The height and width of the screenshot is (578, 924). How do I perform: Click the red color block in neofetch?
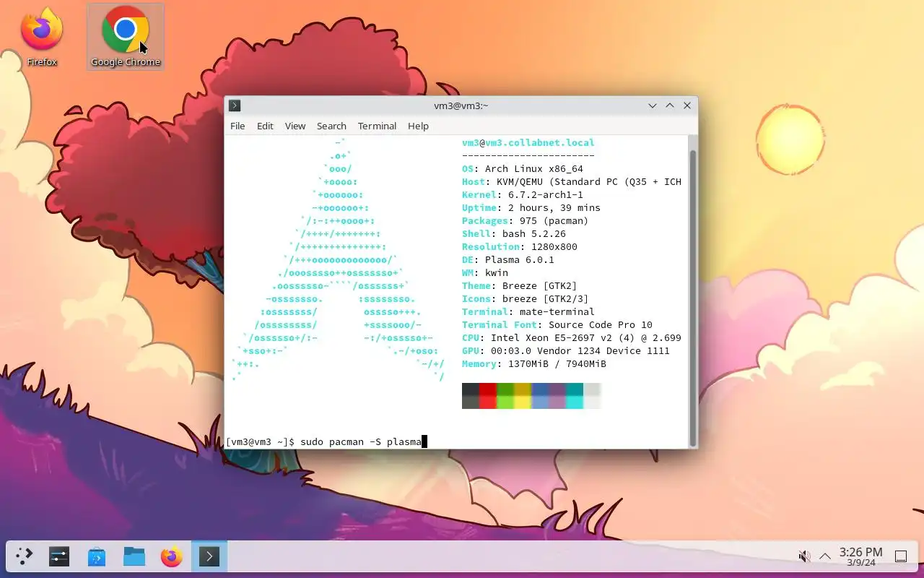pos(488,396)
